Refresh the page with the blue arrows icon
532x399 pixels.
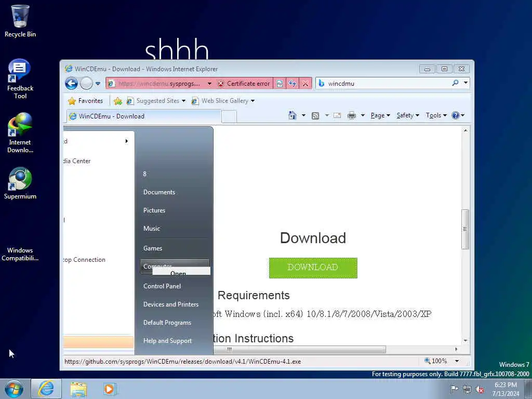[x=292, y=84]
